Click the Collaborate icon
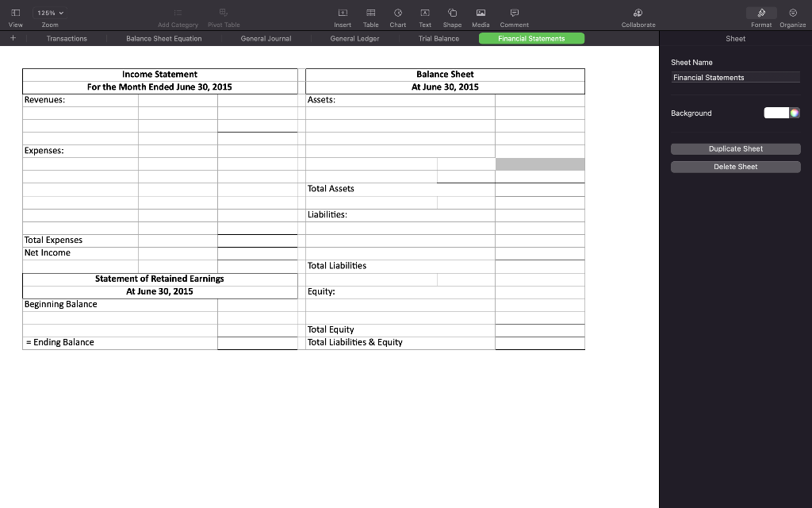The height and width of the screenshot is (508, 812). click(x=638, y=14)
